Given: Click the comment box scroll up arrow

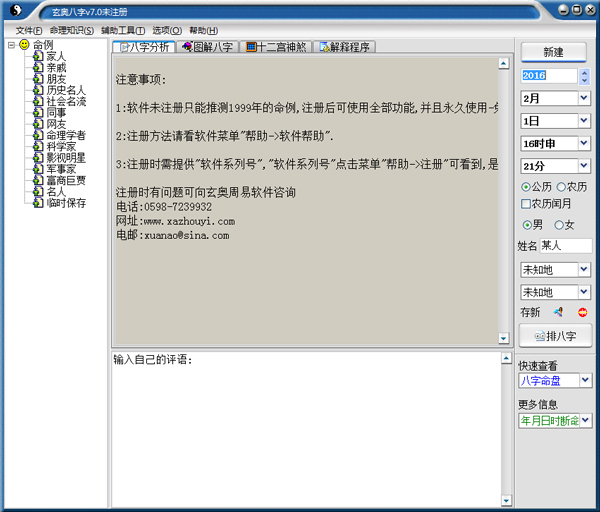Looking at the screenshot, I should (x=506, y=358).
